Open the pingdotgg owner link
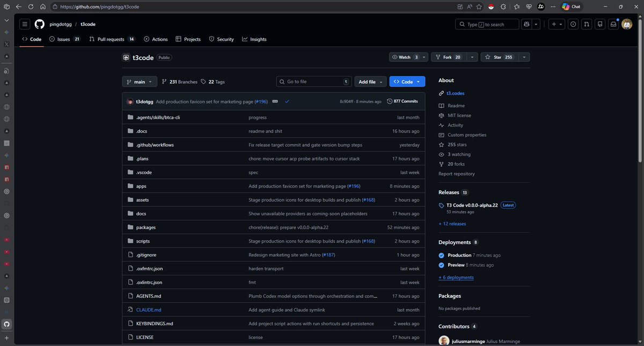 pyautogui.click(x=61, y=24)
